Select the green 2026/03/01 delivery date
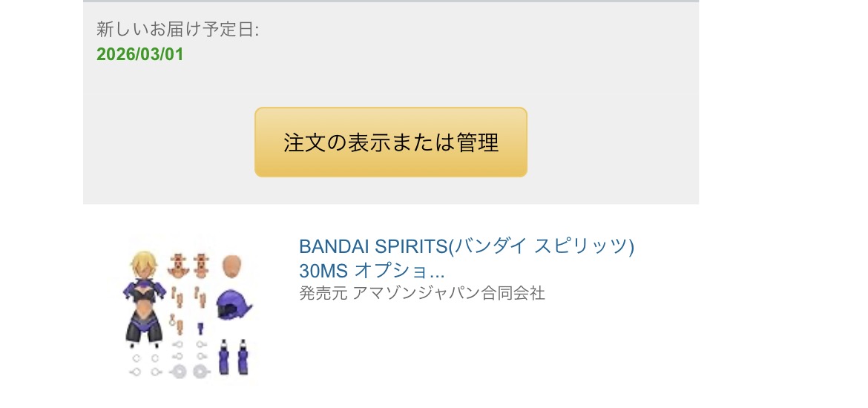 tap(139, 55)
